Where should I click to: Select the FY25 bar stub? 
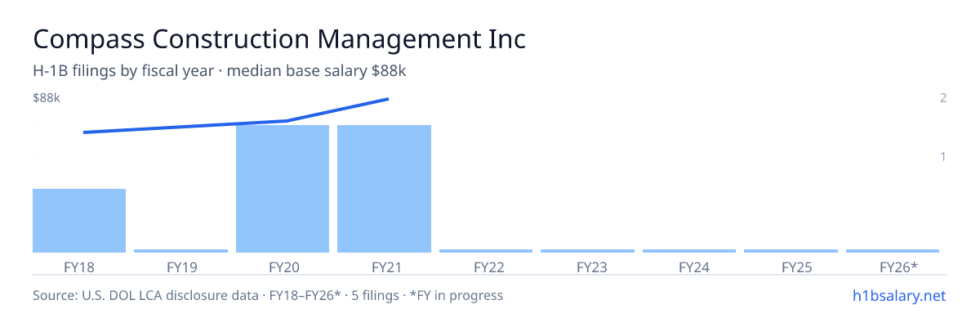click(791, 251)
